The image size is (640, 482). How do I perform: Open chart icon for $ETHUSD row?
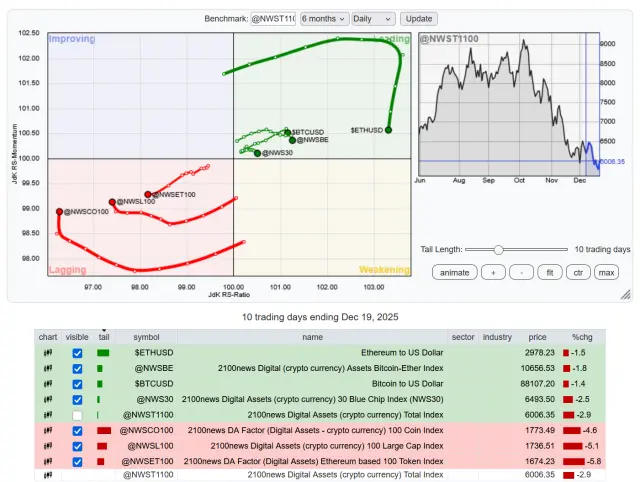pos(48,353)
